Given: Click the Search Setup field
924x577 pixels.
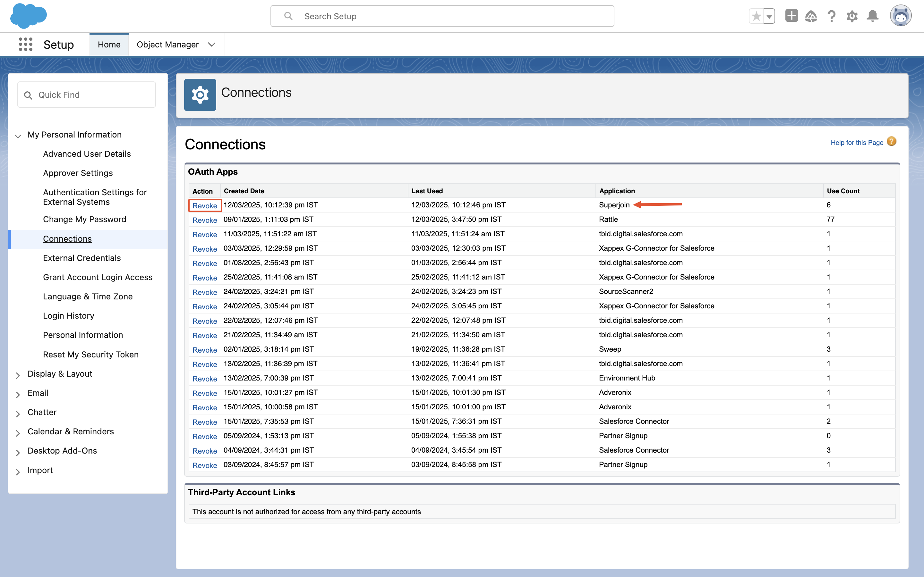Looking at the screenshot, I should click(x=442, y=16).
